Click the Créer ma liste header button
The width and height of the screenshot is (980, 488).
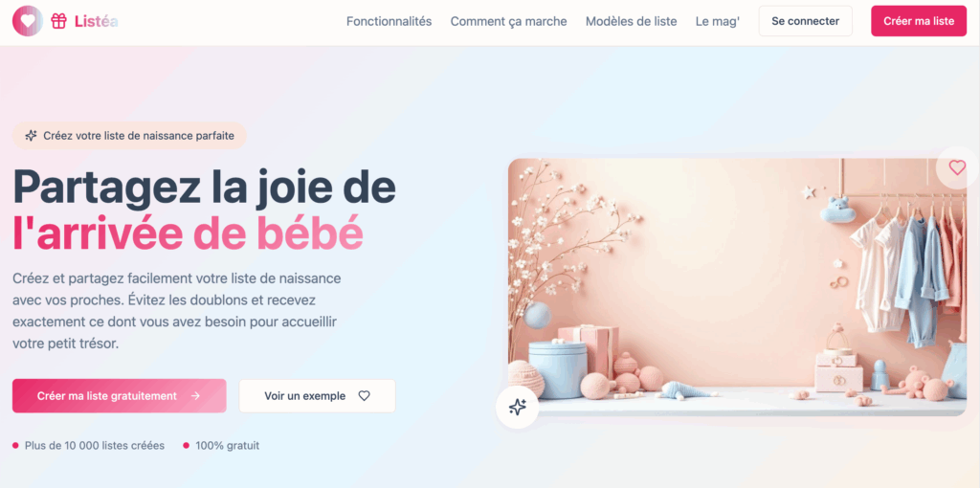pyautogui.click(x=919, y=21)
